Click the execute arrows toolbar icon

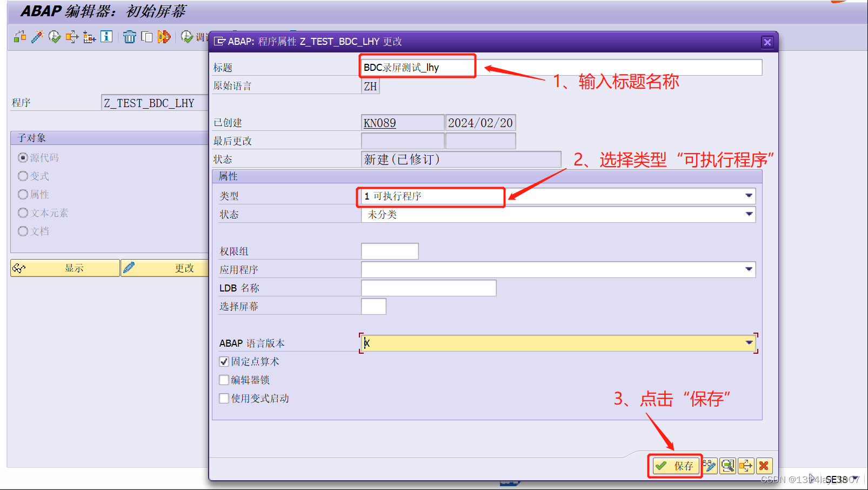point(72,37)
